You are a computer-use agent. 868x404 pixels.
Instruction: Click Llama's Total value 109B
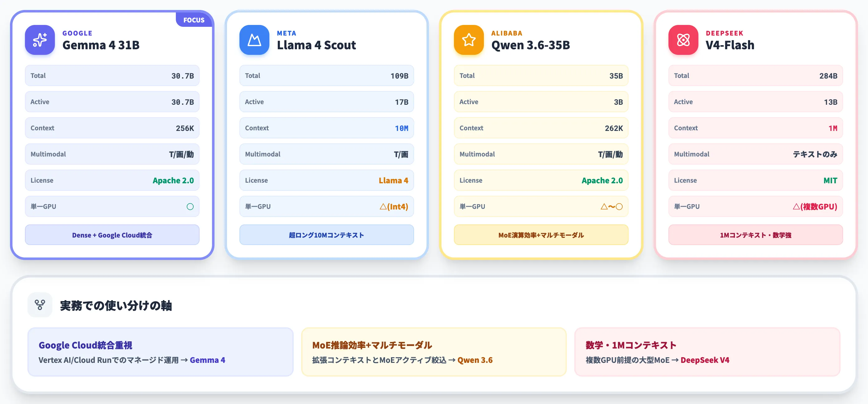click(x=399, y=76)
